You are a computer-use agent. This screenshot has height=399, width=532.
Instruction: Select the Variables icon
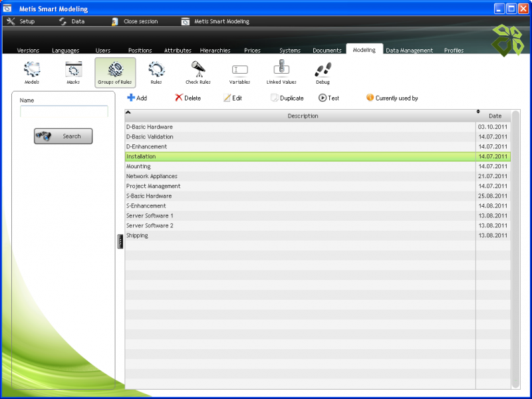click(x=239, y=70)
